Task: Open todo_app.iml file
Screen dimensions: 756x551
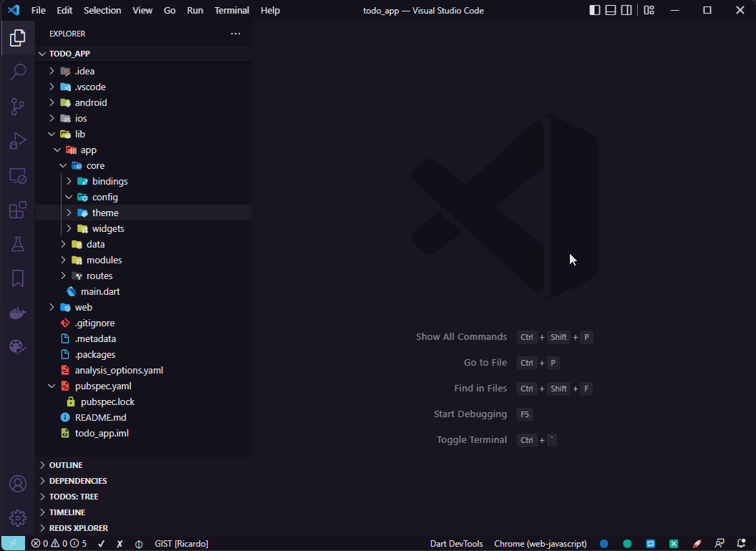Action: 144,433
